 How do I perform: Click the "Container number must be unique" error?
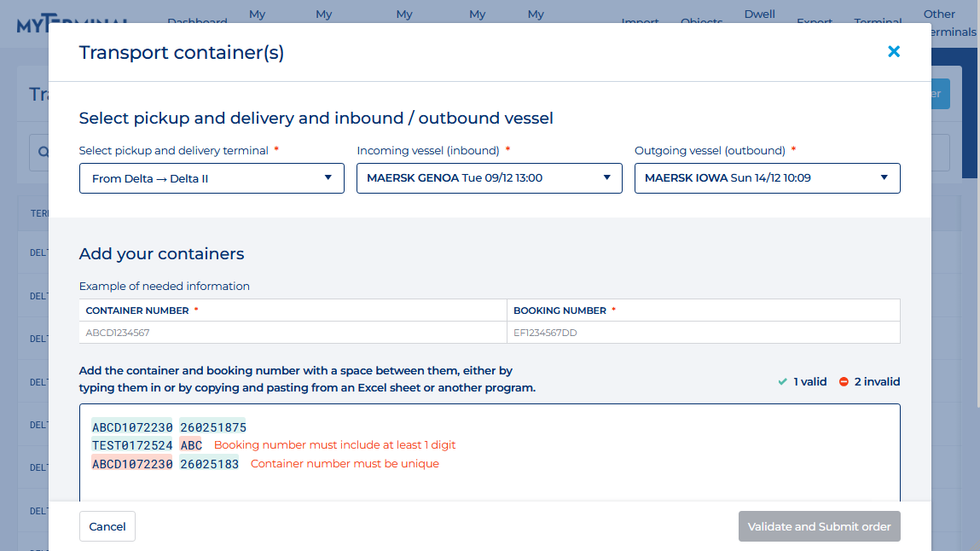point(345,464)
